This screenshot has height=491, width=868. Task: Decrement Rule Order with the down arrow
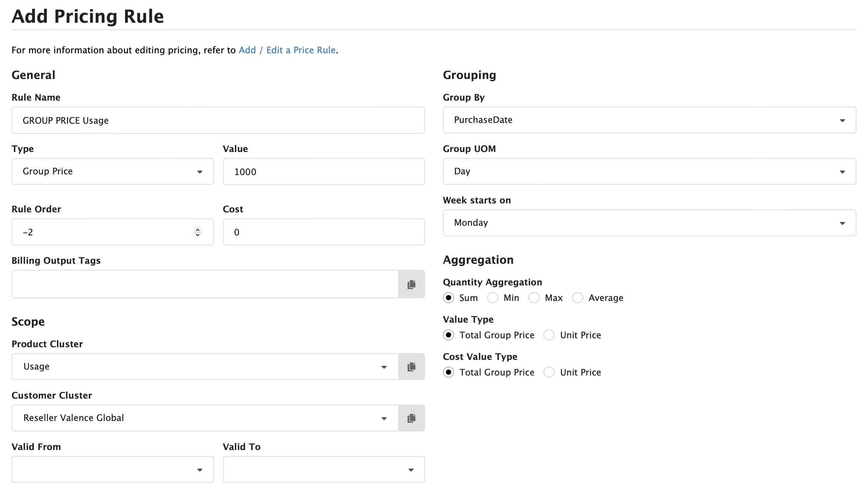pyautogui.click(x=198, y=234)
